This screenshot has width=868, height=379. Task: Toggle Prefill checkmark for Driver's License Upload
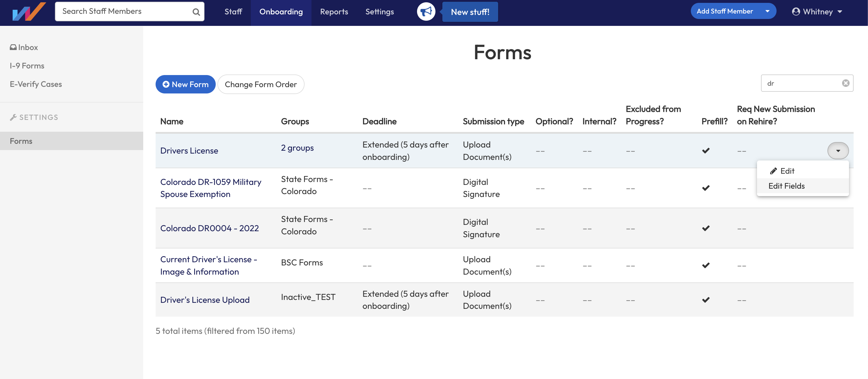click(x=706, y=300)
